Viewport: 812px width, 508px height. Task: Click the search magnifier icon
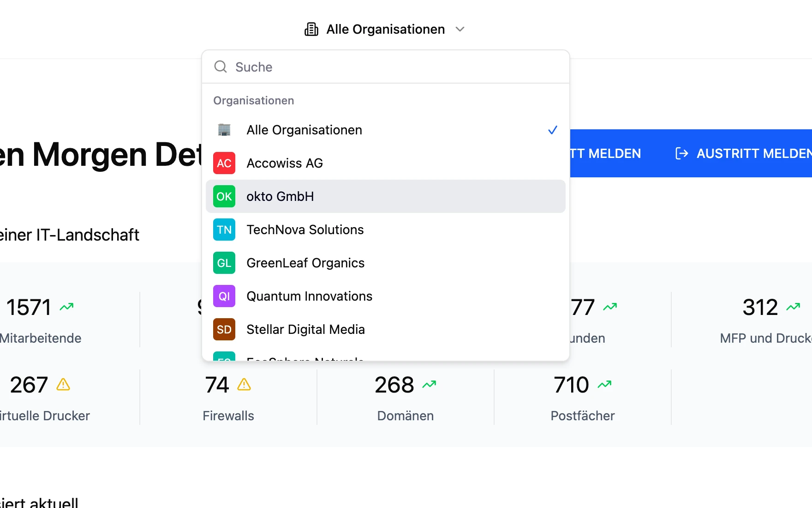pos(221,67)
